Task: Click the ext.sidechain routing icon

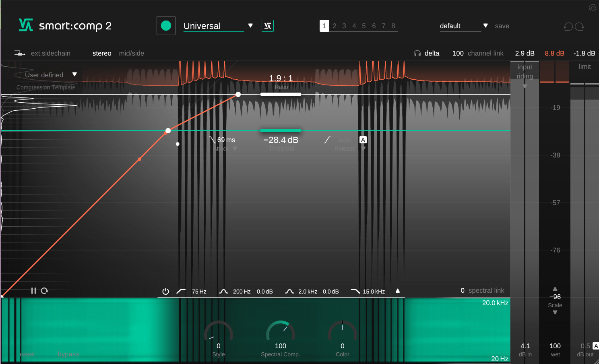Action: (x=20, y=54)
